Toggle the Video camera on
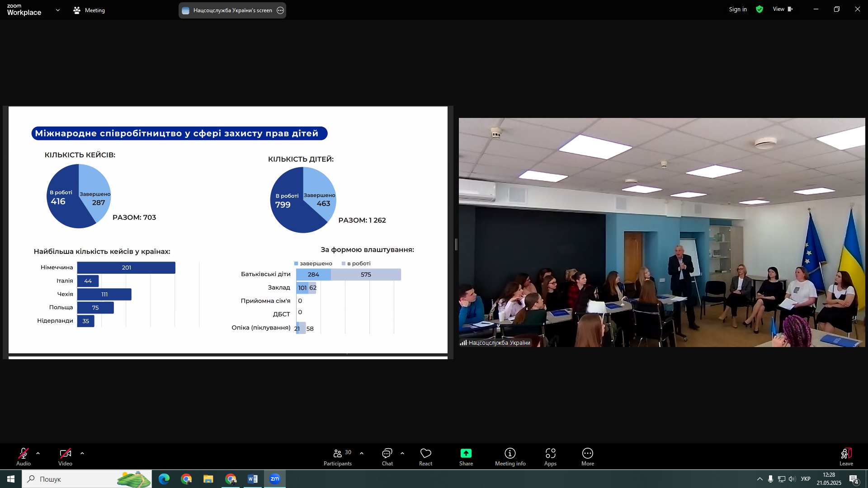Viewport: 868px width, 488px height. click(x=65, y=456)
